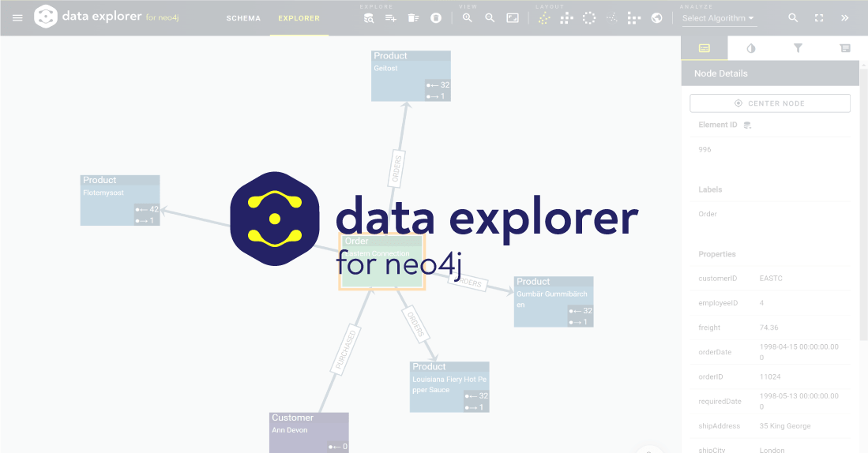Open the styling droplet tab
Viewport: 868px width, 453px height.
click(751, 48)
